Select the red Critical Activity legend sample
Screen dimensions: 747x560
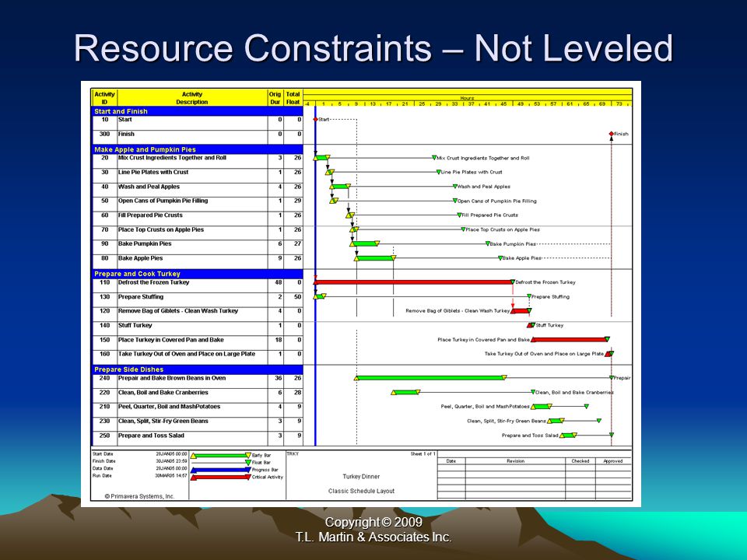point(220,477)
